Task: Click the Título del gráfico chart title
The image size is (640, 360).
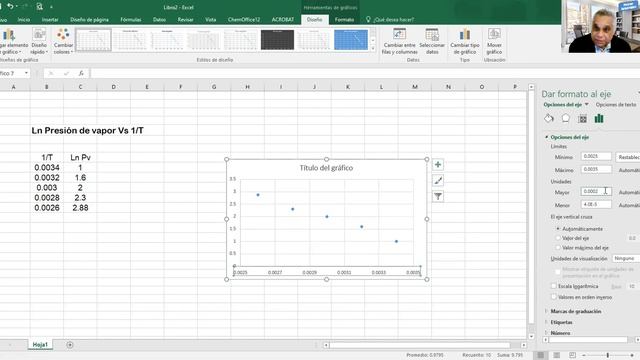Action: [x=326, y=168]
